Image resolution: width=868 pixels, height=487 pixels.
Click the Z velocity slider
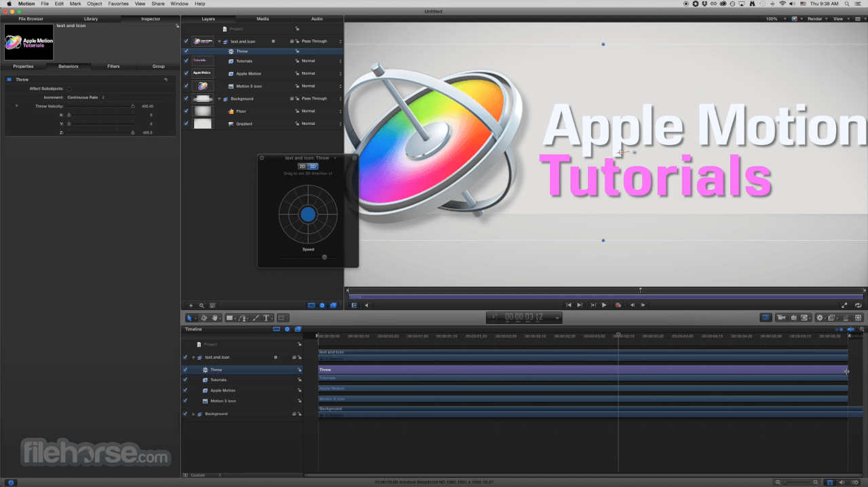(x=100, y=133)
